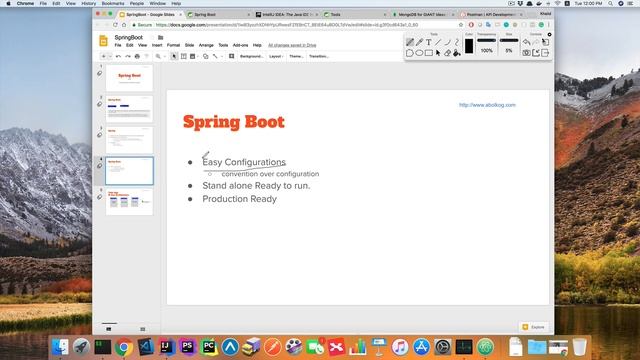The image size is (640, 360).
Task: Select the Text tool in annotation palette
Action: click(x=429, y=42)
